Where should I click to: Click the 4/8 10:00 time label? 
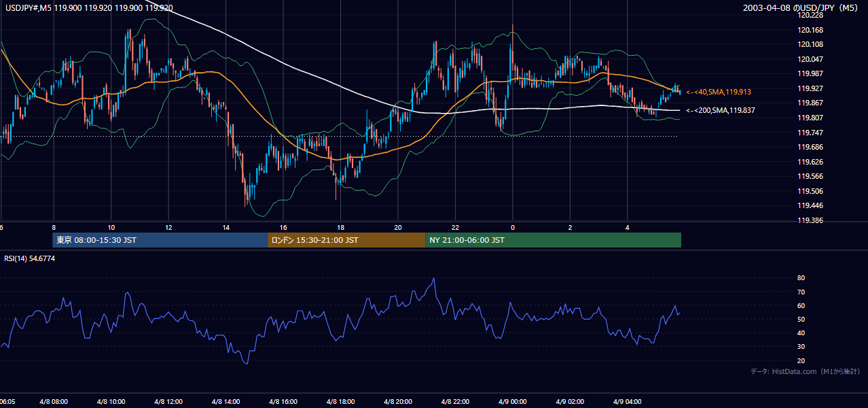[110, 402]
